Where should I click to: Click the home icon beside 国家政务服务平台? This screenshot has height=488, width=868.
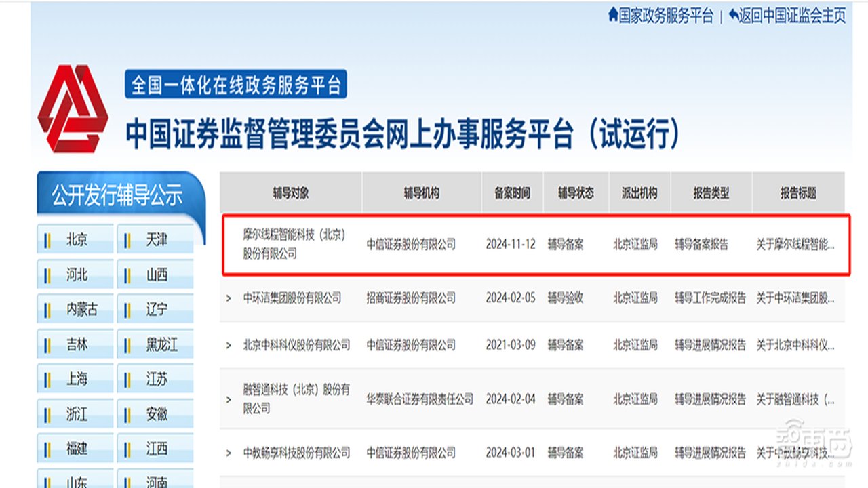point(613,15)
